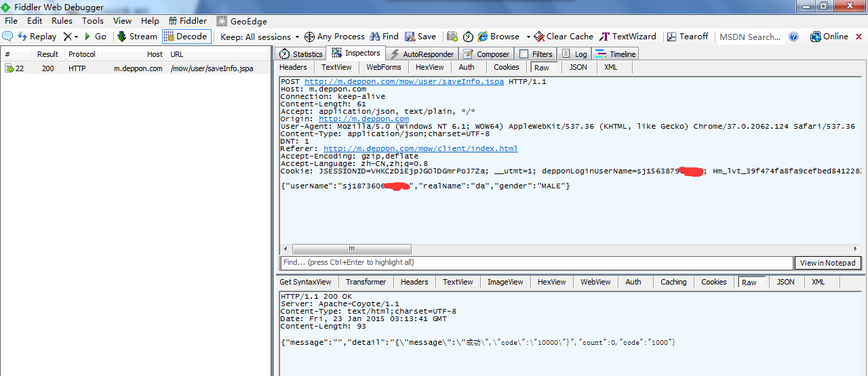Open the Tools menu
Image resolution: width=868 pixels, height=376 pixels.
tap(93, 21)
